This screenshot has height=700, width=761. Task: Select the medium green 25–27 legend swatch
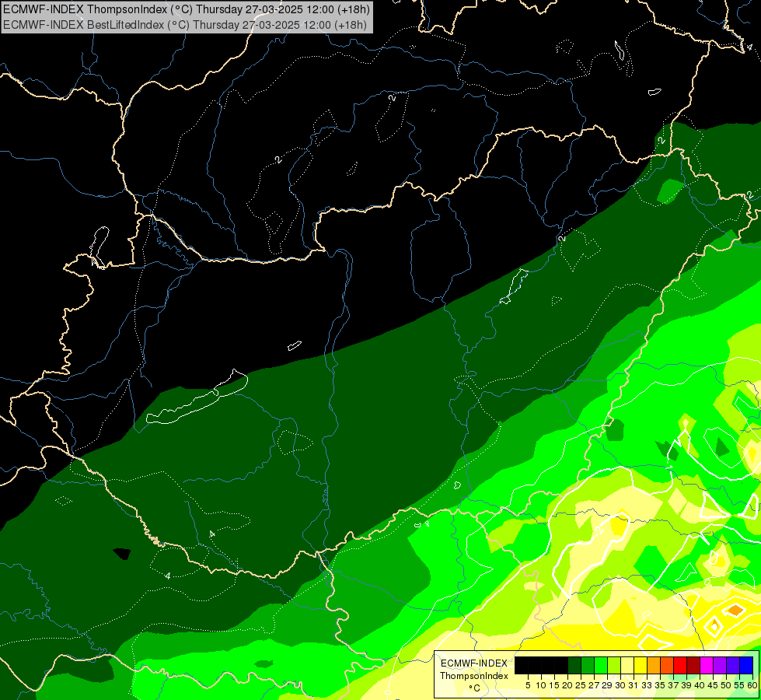pyautogui.click(x=587, y=665)
